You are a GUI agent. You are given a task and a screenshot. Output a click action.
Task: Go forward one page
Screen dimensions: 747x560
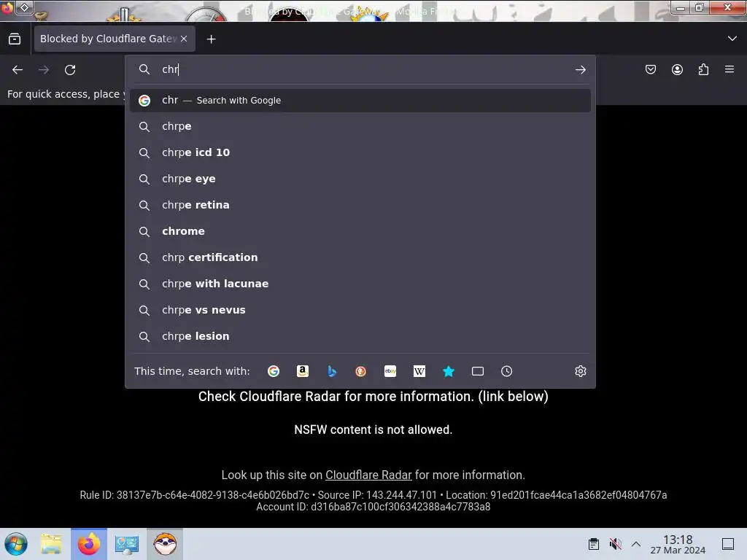[x=44, y=70]
